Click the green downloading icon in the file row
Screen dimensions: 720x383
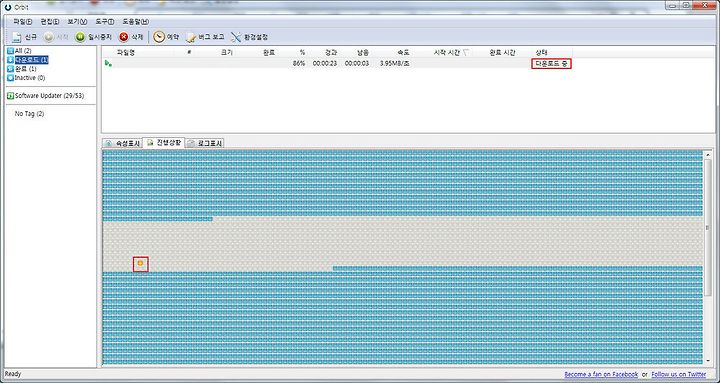[x=108, y=63]
